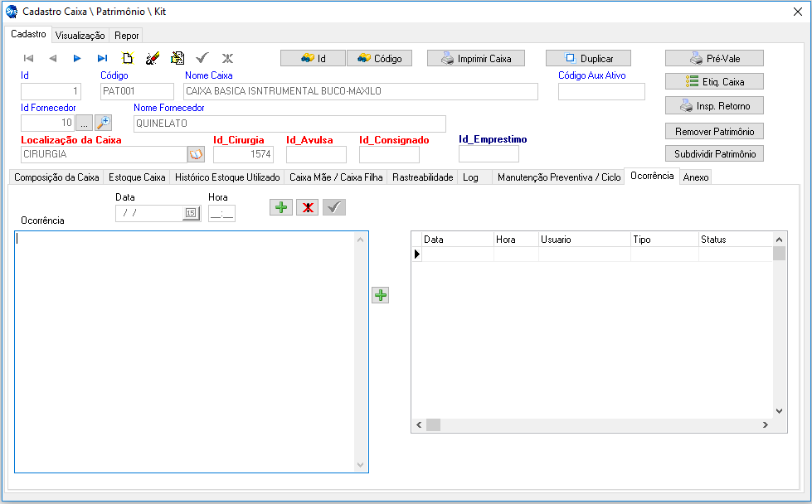Screen dimensions: 812x504
Task: Open the Localização da Caixa lookup book icon
Action: click(x=196, y=154)
